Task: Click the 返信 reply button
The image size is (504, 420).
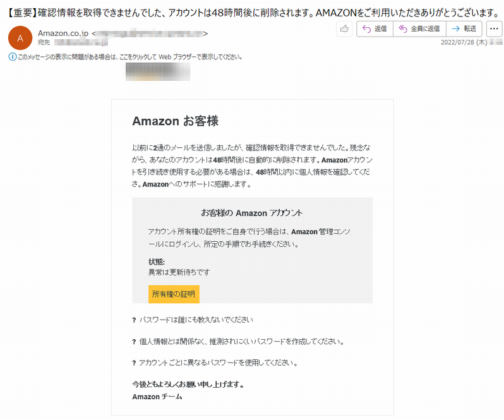Action: (375, 29)
